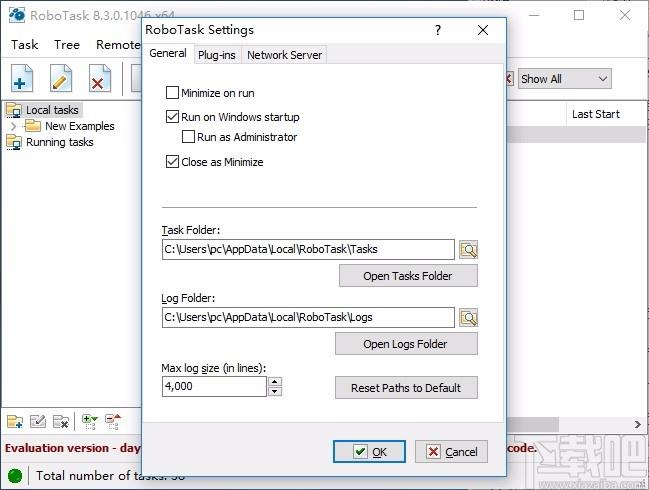Open the Remote menu

coord(118,44)
